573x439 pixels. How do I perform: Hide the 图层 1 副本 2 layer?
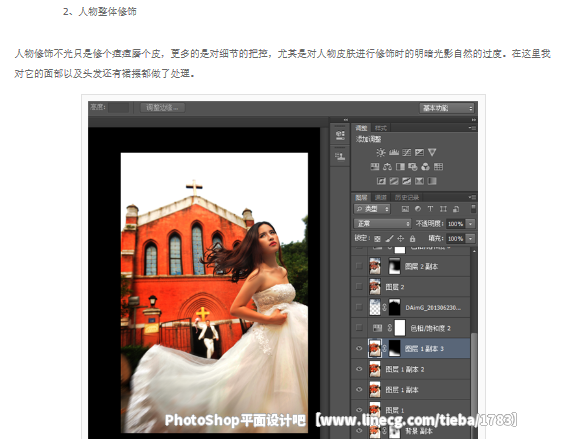[x=359, y=369]
